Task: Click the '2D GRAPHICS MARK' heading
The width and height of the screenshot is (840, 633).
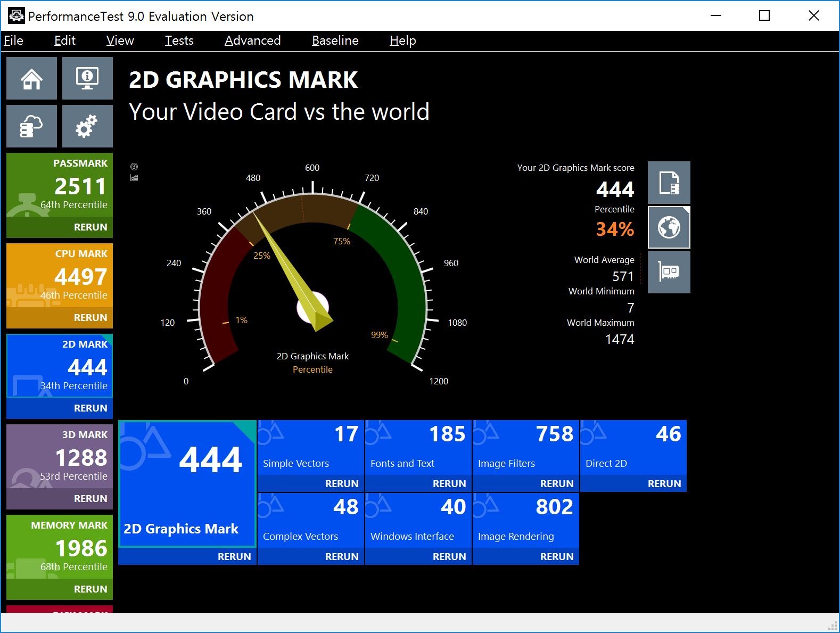Action: pos(243,80)
